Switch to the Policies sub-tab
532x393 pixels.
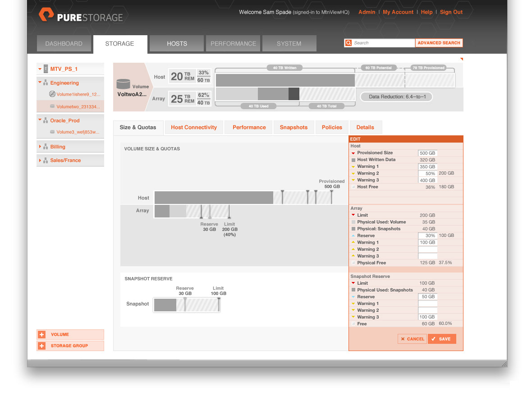[332, 127]
